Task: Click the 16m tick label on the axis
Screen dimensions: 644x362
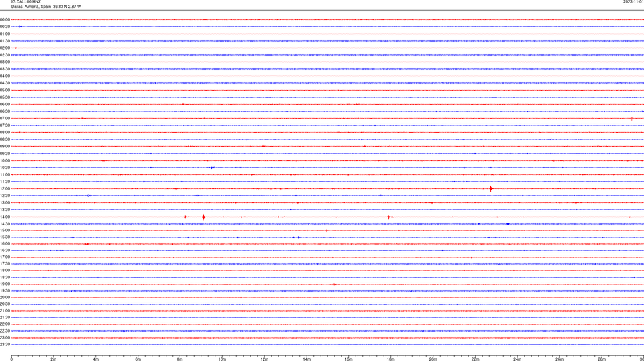Action: (x=348, y=359)
